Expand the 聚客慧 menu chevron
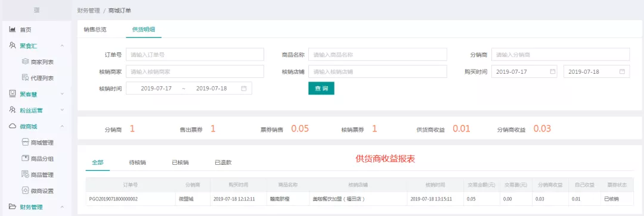The image size is (644, 216). 62,94
